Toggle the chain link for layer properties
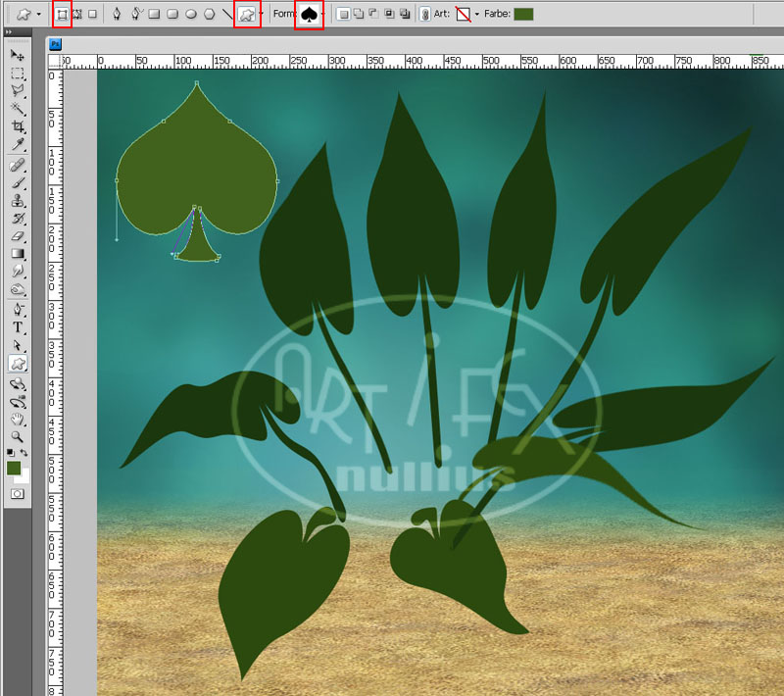 click(424, 14)
